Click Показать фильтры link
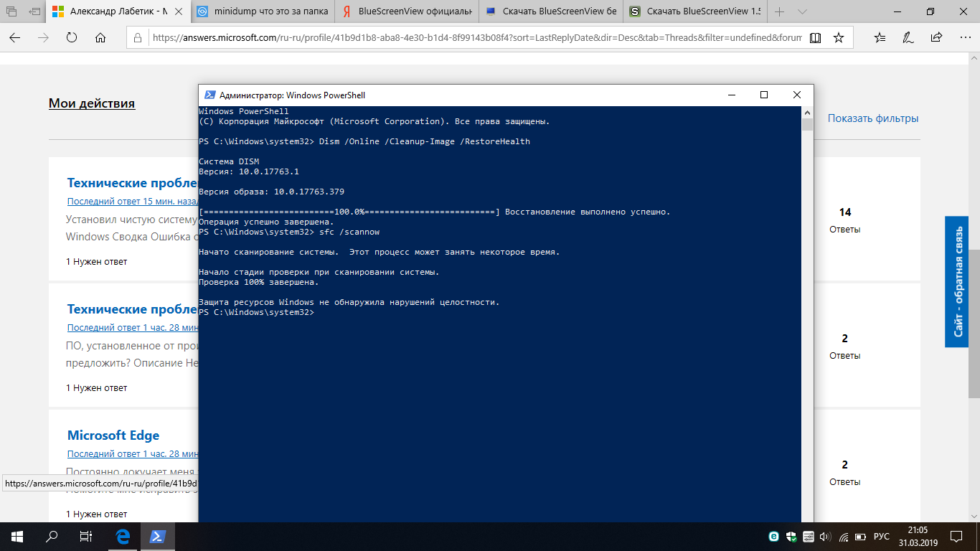This screenshot has width=980, height=551. [x=873, y=118]
